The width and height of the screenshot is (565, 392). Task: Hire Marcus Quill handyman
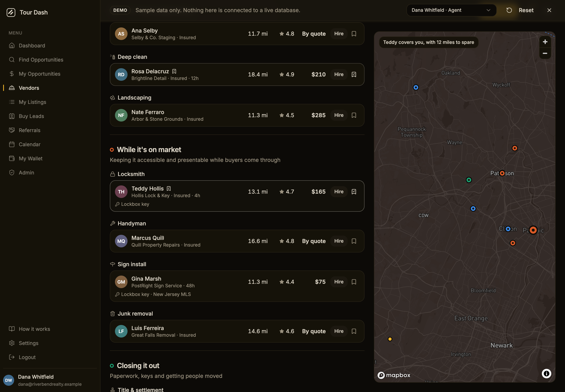339,241
